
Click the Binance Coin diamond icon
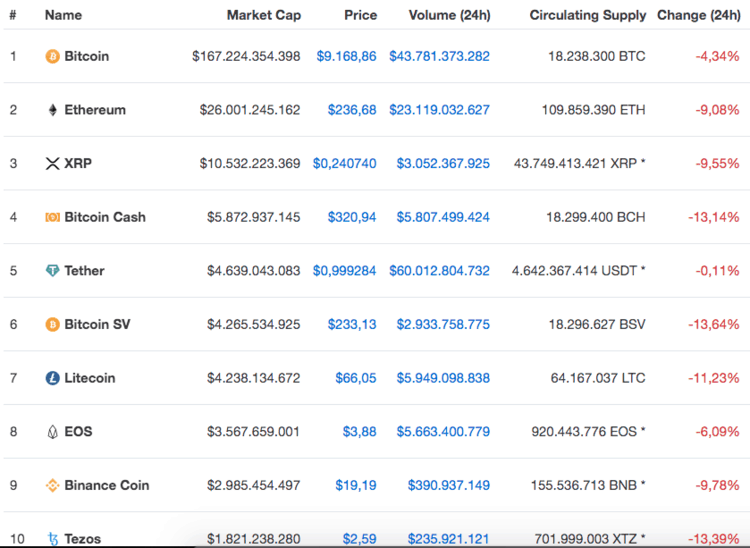point(52,485)
